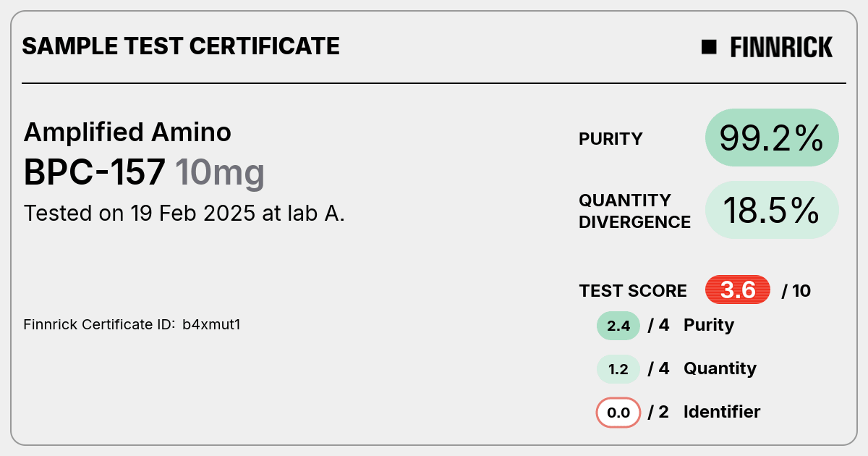Click the 10mg dosage label
This screenshot has width=868, height=456.
click(220, 174)
